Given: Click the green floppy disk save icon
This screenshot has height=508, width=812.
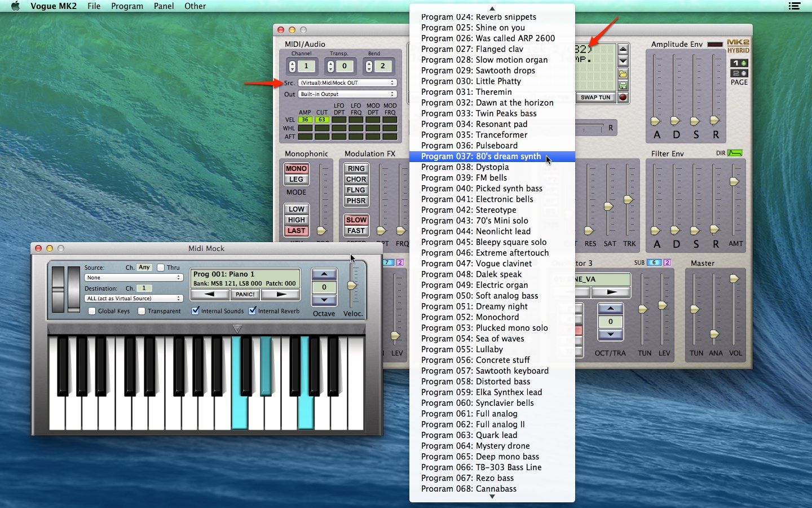Looking at the screenshot, I should pyautogui.click(x=623, y=85).
